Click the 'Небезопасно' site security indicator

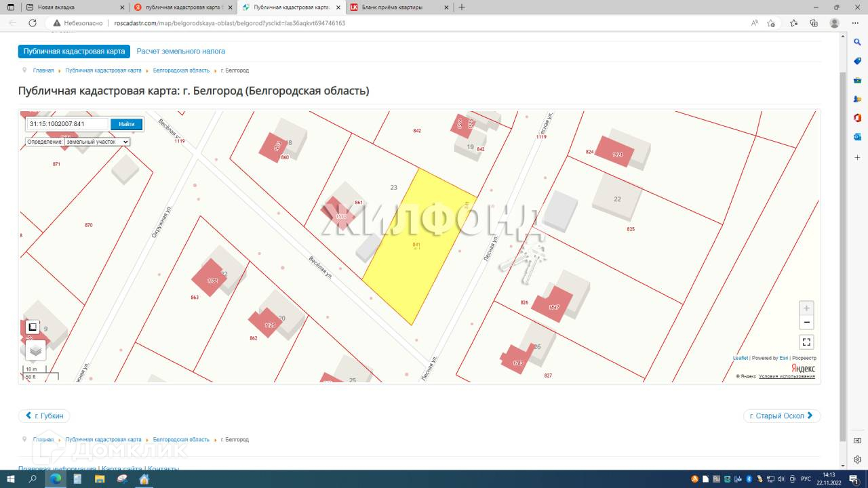tap(79, 23)
